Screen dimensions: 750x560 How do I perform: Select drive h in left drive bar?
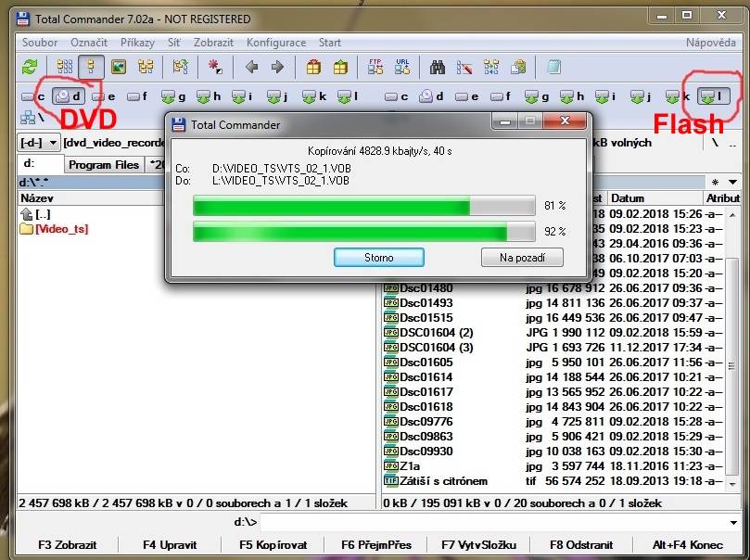pos(209,96)
